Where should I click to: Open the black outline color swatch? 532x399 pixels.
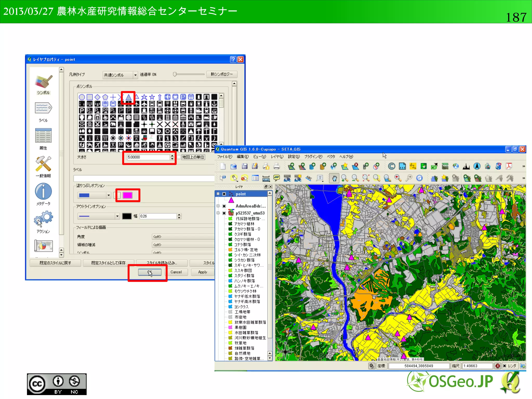(x=127, y=216)
